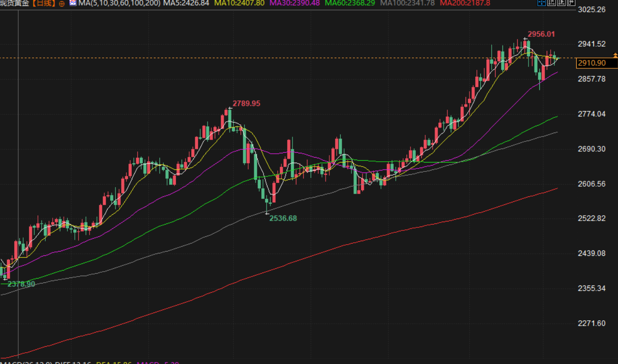
Task: Click the 2522.82 price axis label
Action: 591,218
